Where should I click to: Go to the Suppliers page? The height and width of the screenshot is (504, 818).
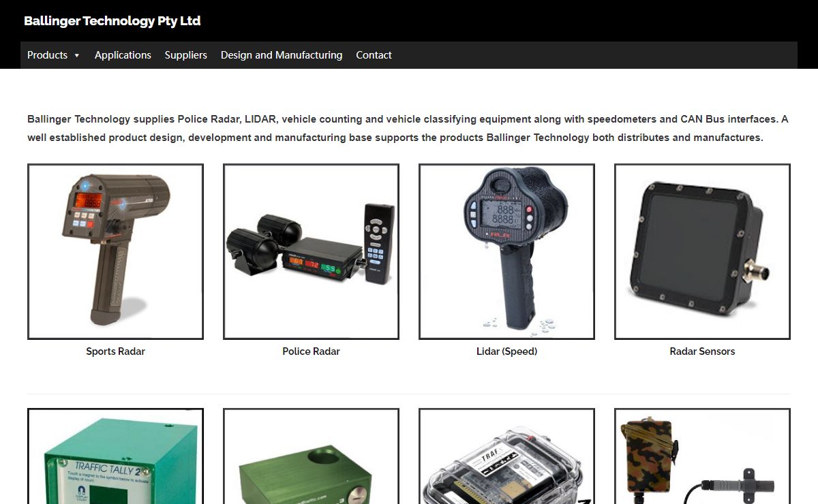coord(185,55)
